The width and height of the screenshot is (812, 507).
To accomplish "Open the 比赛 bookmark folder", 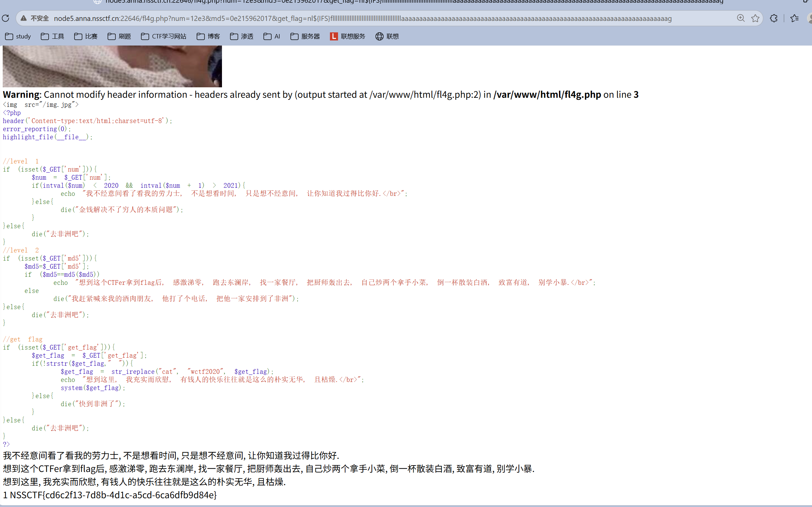I will click(x=86, y=36).
